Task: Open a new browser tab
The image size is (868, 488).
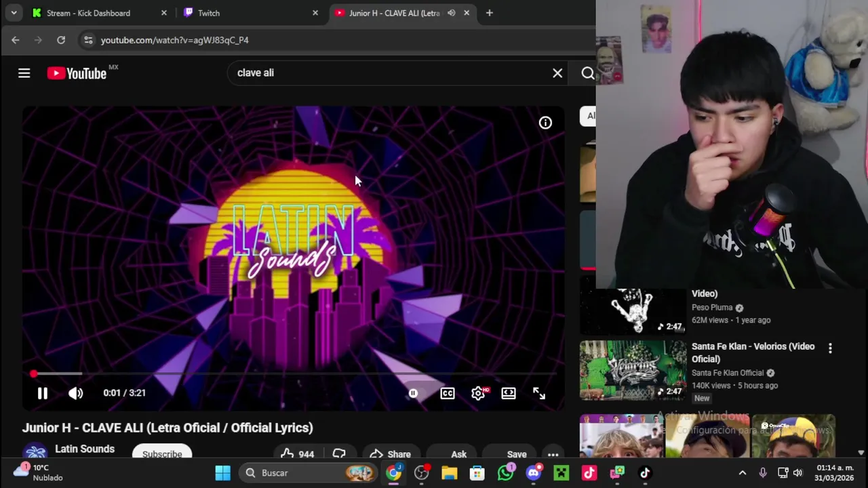Action: (x=489, y=13)
